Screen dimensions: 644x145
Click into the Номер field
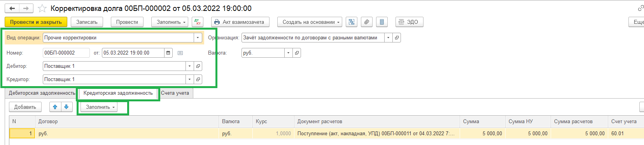tap(66, 53)
